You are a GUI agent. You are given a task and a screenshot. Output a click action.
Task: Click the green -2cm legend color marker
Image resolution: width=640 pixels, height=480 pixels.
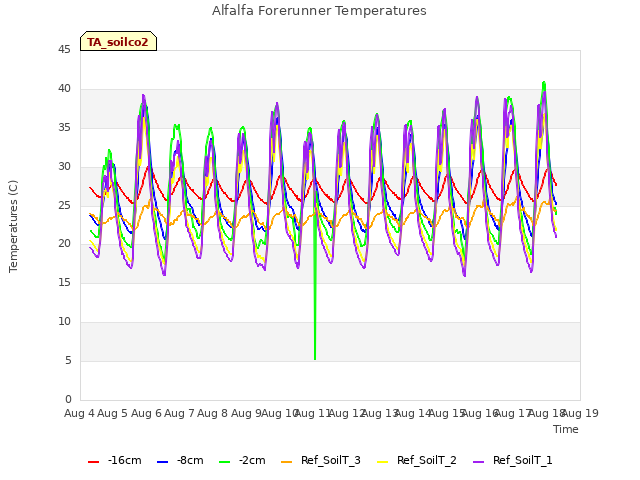click(224, 462)
